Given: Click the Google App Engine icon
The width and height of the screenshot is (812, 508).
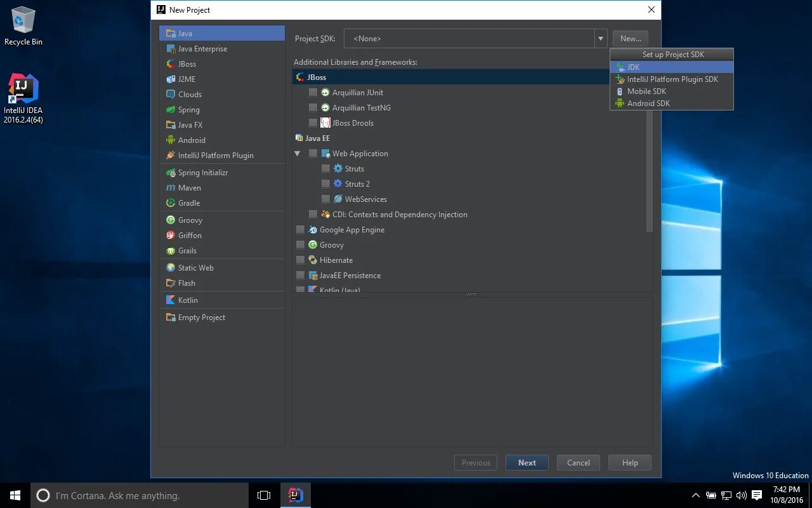Looking at the screenshot, I should click(x=313, y=230).
